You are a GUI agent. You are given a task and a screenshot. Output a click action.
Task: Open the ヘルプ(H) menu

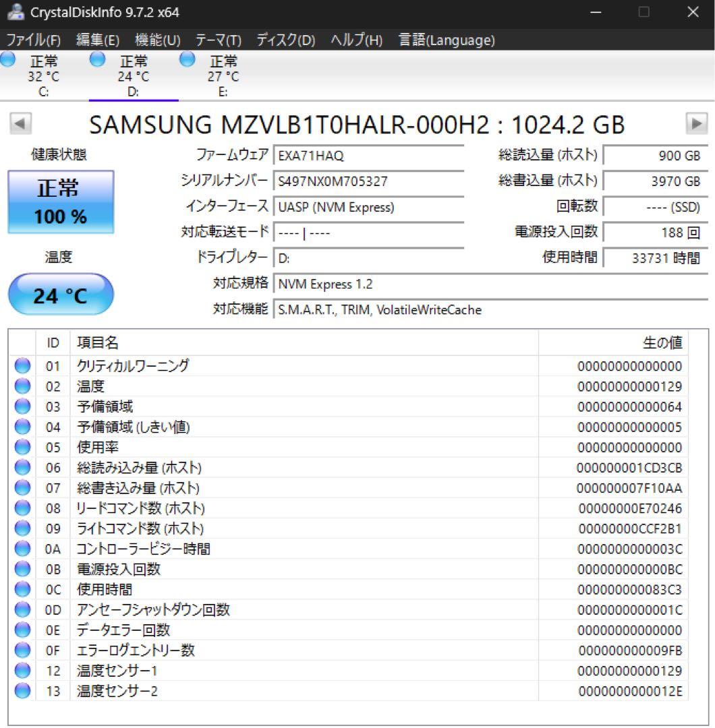coord(354,40)
